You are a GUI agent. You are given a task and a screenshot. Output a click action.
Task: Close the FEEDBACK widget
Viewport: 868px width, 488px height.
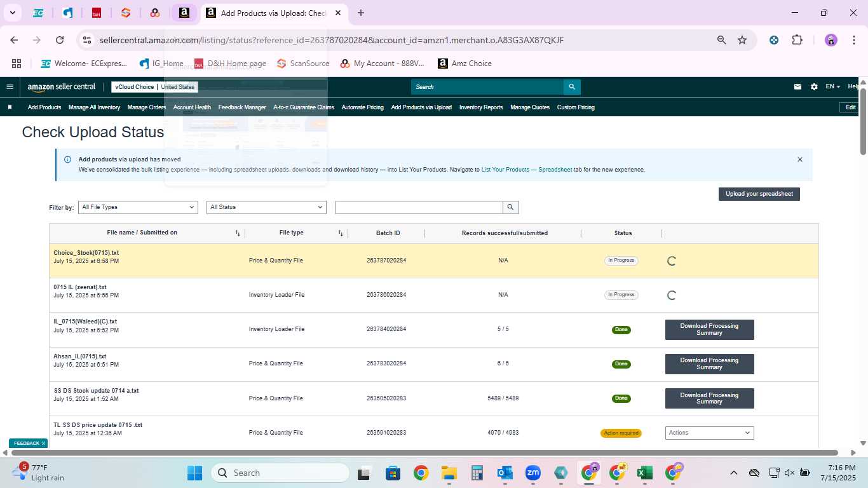tap(44, 443)
